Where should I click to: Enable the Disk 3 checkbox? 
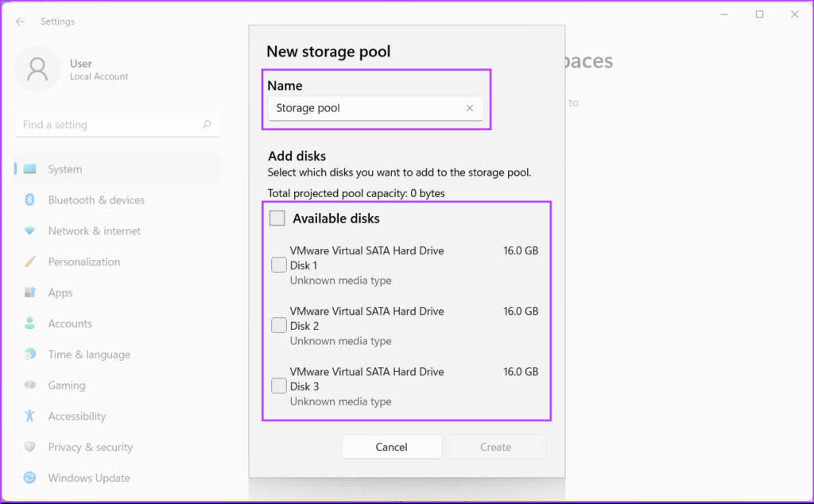tap(279, 386)
